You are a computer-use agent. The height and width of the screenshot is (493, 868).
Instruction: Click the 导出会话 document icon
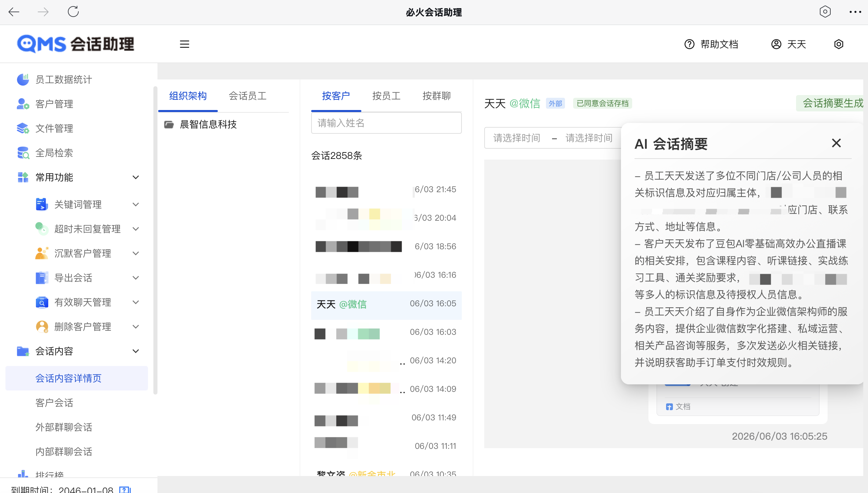(x=42, y=278)
